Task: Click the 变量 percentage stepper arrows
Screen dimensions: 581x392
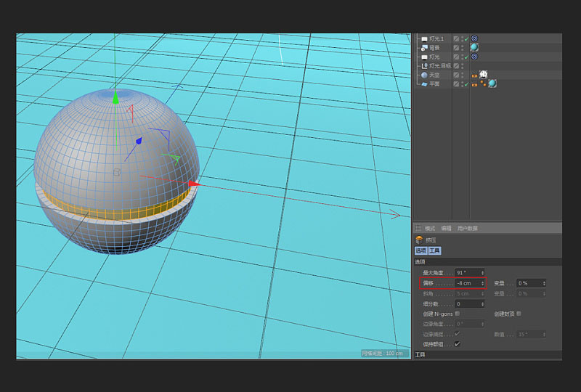Action: coord(544,283)
